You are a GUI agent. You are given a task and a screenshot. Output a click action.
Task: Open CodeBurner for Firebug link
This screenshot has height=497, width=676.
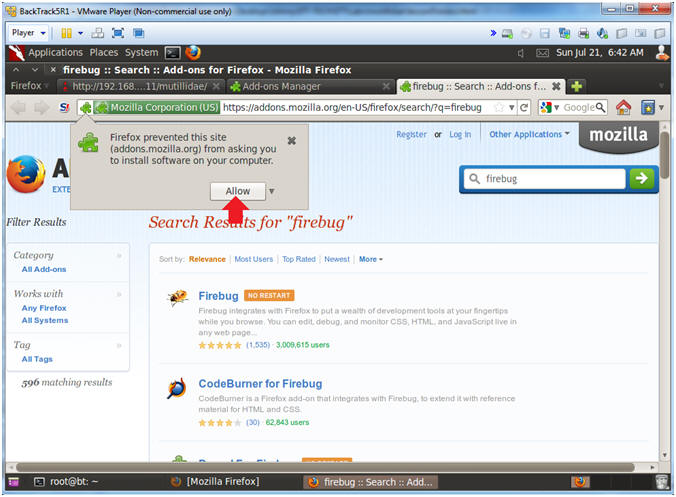[260, 383]
